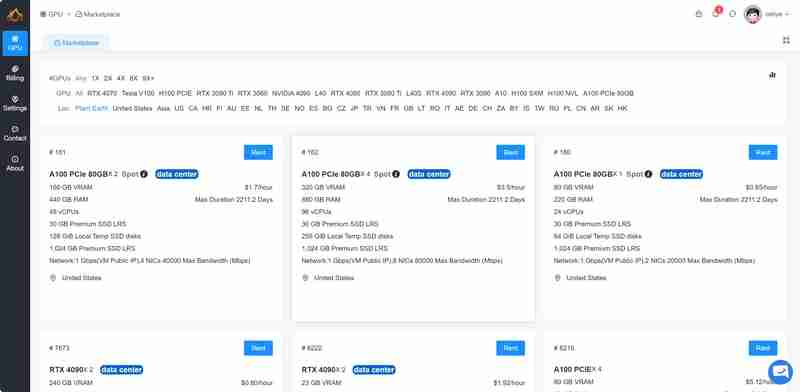This screenshot has height=392, width=800.
Task: Click the fullscreen expand icon
Action: (x=786, y=40)
